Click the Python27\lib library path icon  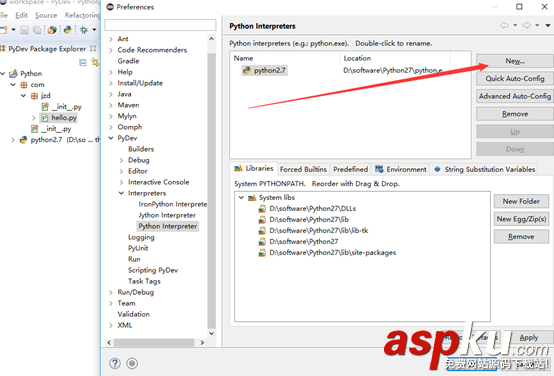pos(262,219)
